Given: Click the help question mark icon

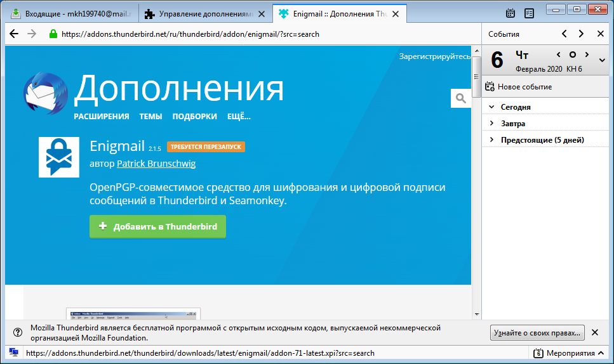Looking at the screenshot, I should pos(18,332).
